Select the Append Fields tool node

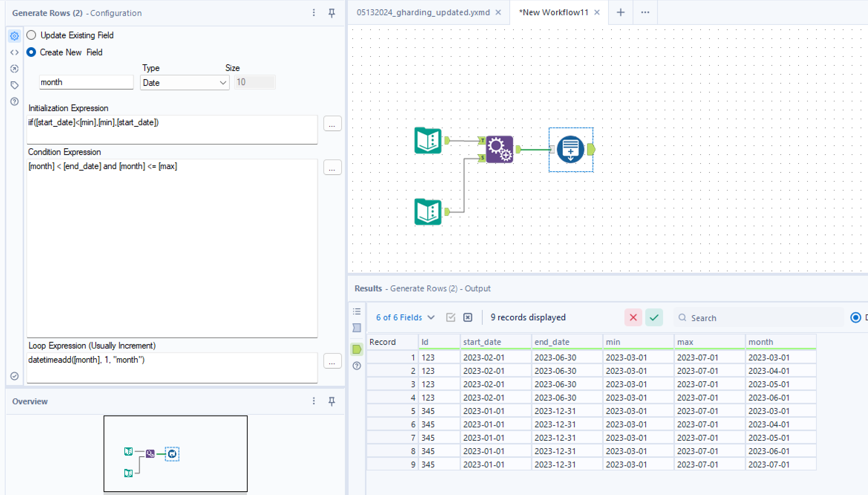[499, 149]
